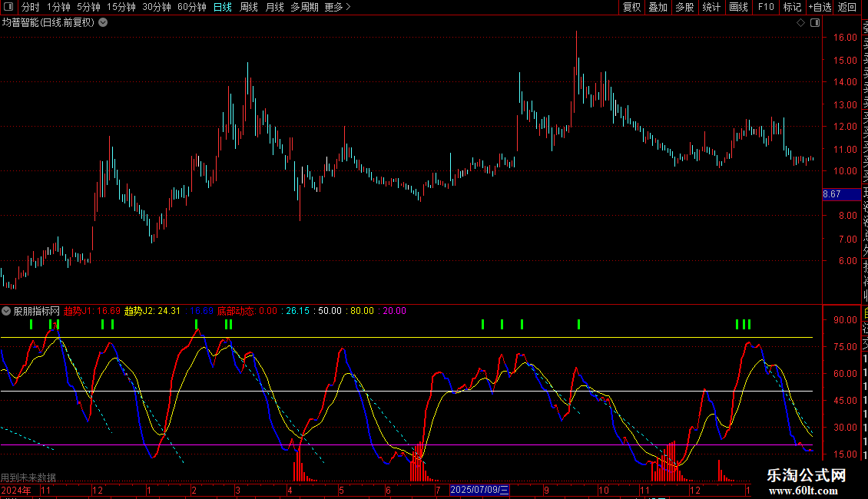
Task: Click the 趋势J2: 24.31 readout
Action: coord(152,311)
